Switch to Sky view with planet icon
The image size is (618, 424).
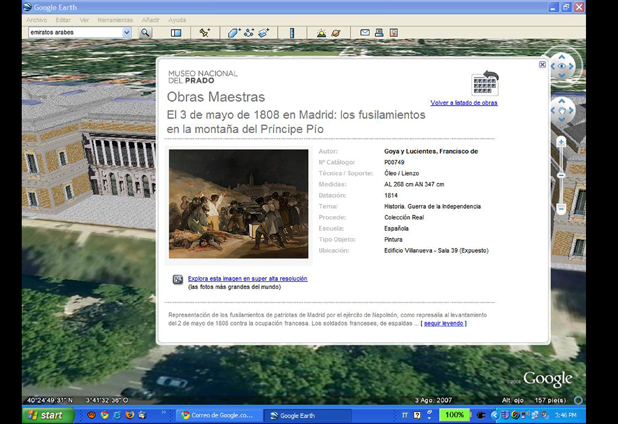[x=336, y=33]
